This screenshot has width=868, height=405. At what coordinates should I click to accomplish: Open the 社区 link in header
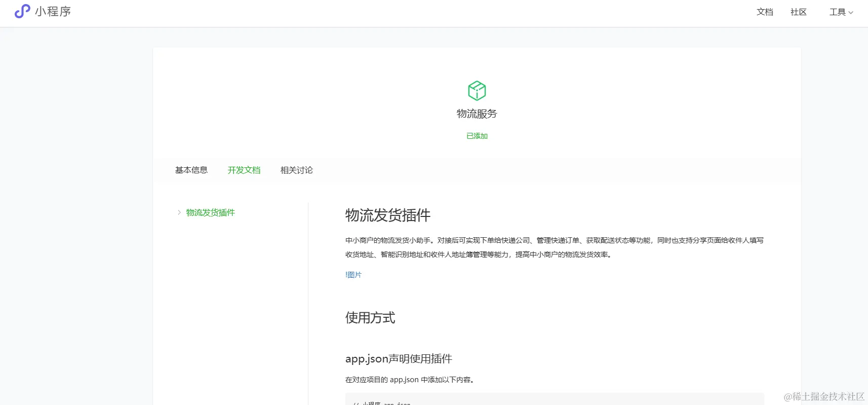click(799, 12)
